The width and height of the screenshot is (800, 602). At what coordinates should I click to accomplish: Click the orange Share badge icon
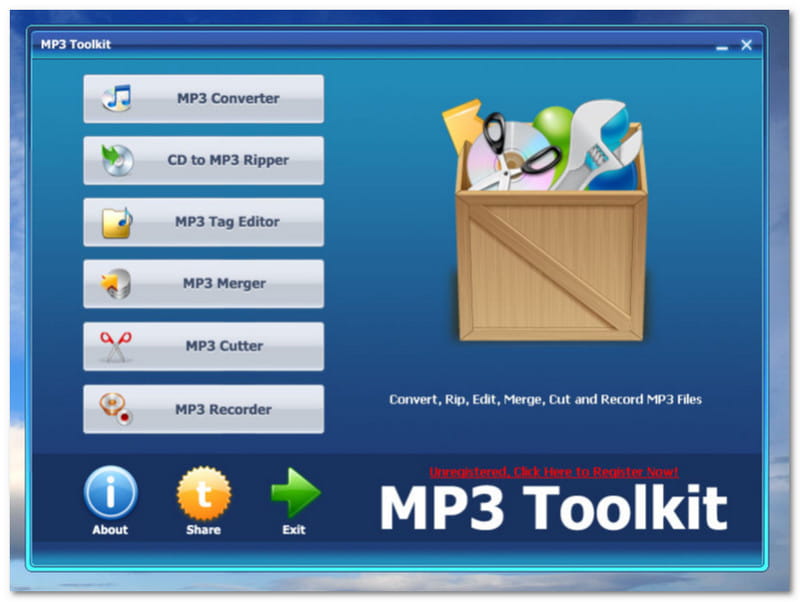tap(201, 494)
